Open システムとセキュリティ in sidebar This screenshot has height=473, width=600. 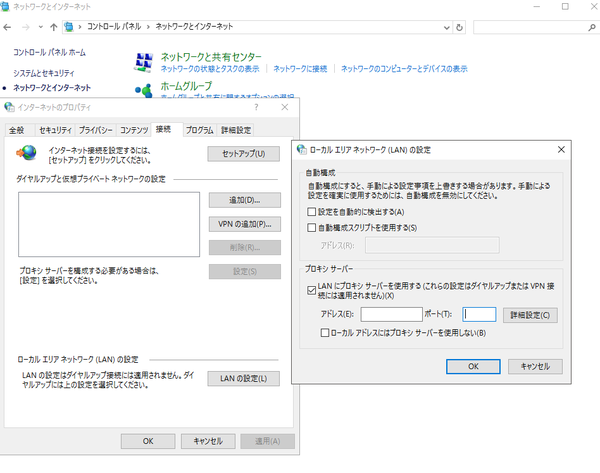point(44,73)
